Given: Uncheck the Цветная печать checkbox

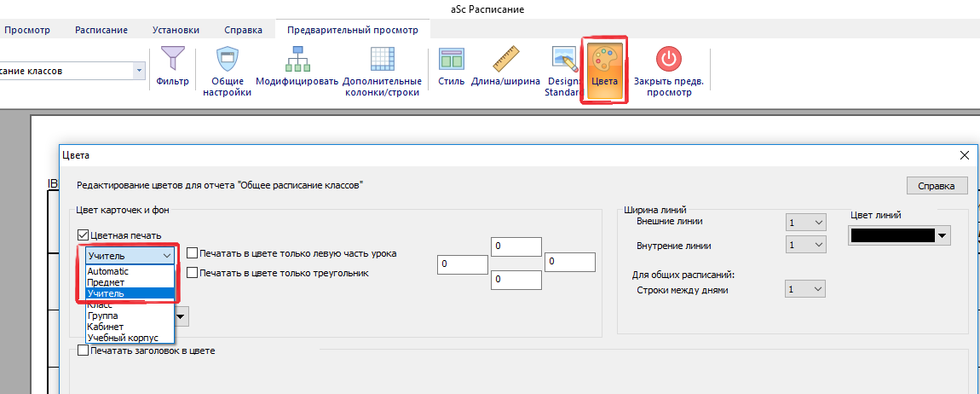Looking at the screenshot, I should [x=84, y=235].
